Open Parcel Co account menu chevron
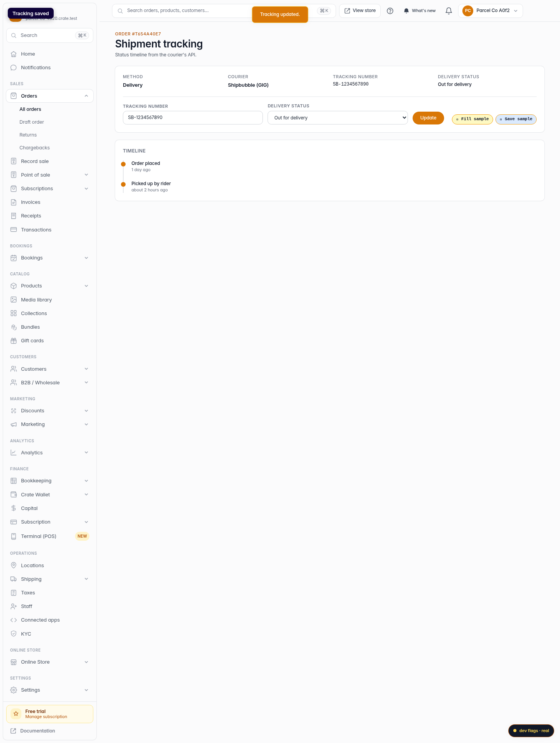560x743 pixels. point(516,11)
